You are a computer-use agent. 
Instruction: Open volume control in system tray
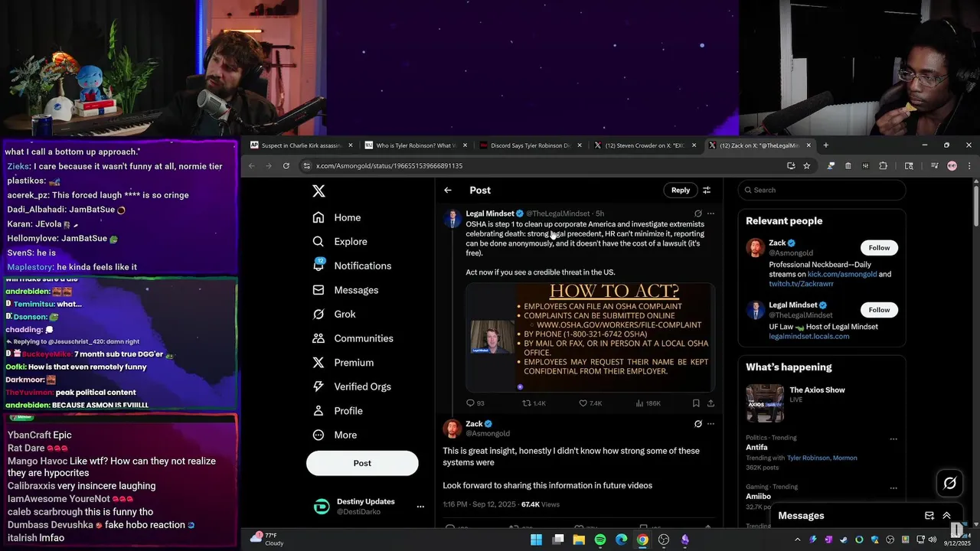click(933, 540)
